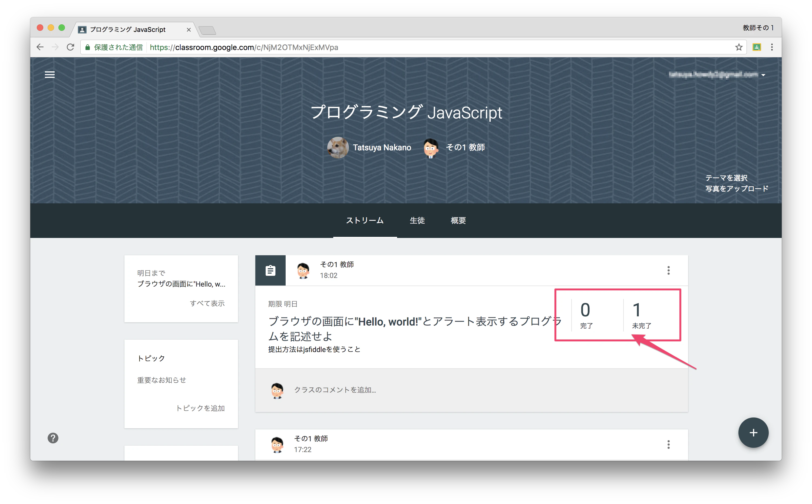Open the assignment clipboard icon
The height and width of the screenshot is (504, 812).
[270, 270]
